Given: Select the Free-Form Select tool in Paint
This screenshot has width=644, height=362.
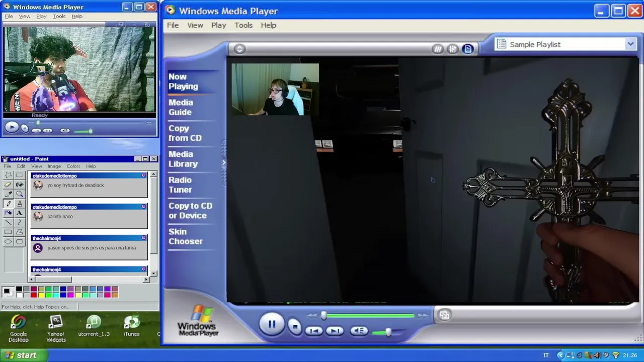Looking at the screenshot, I should coord(8,175).
